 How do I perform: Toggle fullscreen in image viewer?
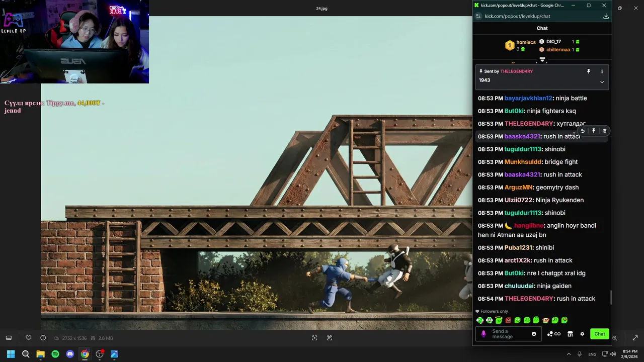tap(635, 338)
